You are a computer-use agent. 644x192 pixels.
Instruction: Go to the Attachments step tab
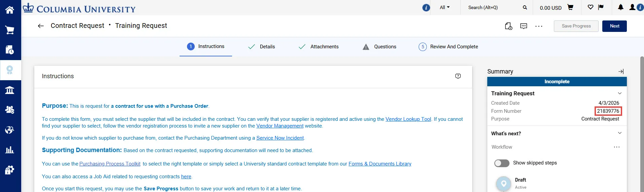(318, 47)
